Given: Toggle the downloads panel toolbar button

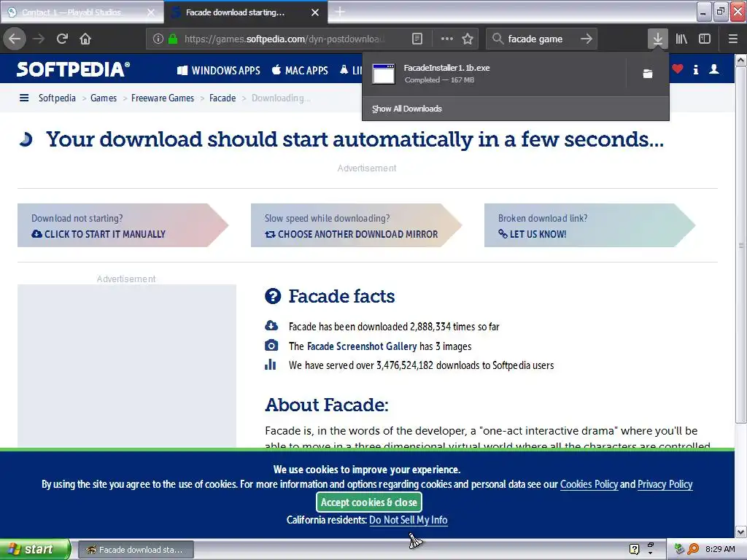Looking at the screenshot, I should click(657, 39).
